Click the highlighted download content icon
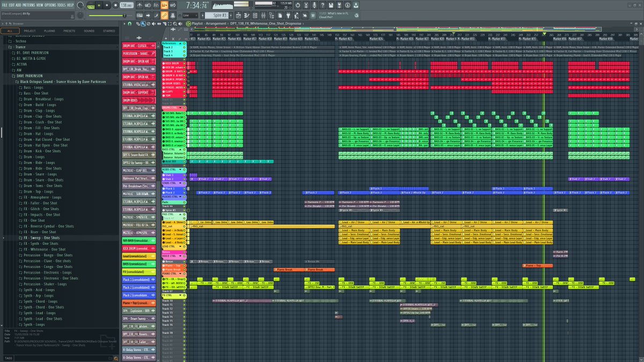The height and width of the screenshot is (362, 644). [x=356, y=5]
